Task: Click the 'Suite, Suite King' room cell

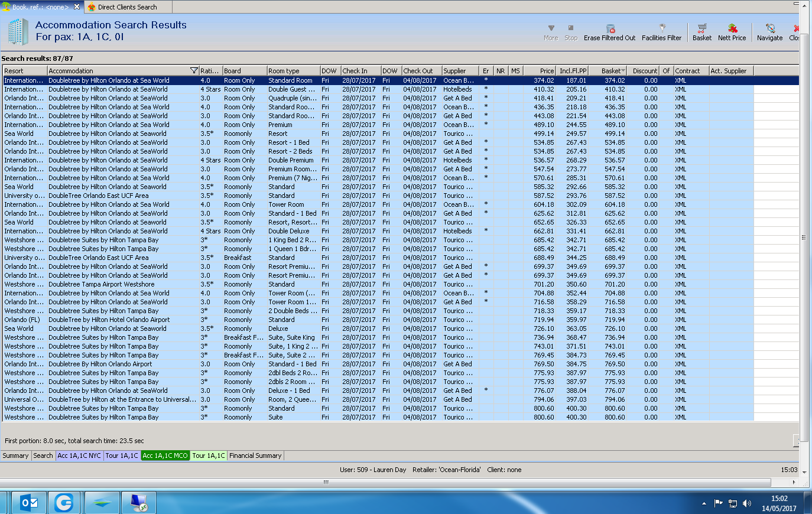Action: pyautogui.click(x=293, y=337)
